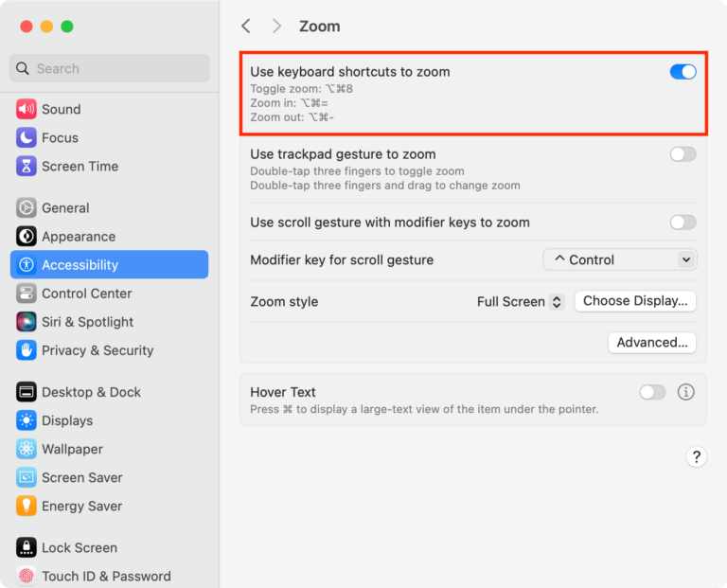Select Sound in the sidebar
The image size is (727, 588).
pos(62,110)
